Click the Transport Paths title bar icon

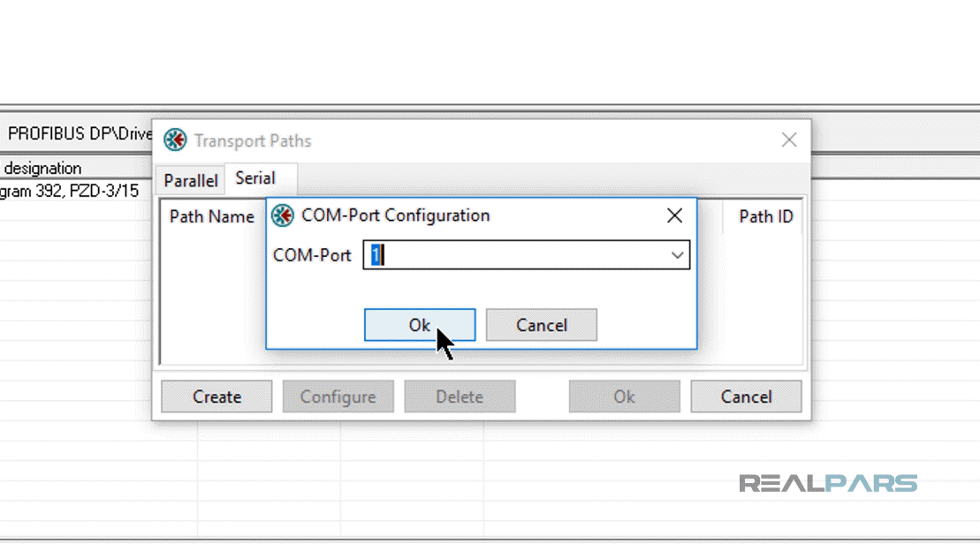point(176,140)
